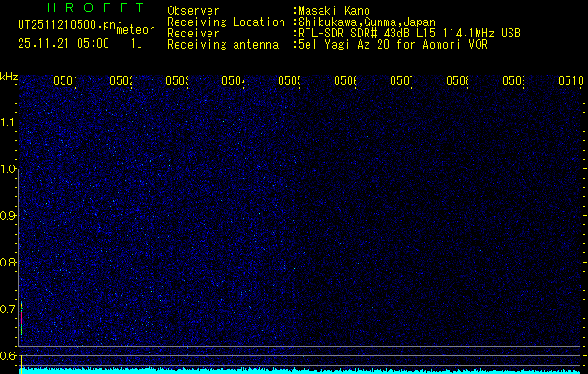Viewport: 588px width, 374px height.
Task: Select observer name Masaki Kano
Action: 334,11
